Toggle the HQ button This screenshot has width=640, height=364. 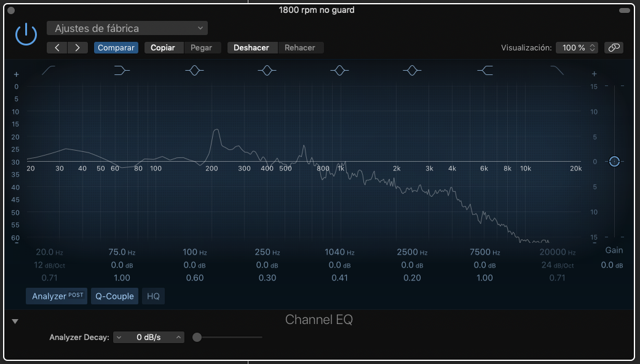[153, 296]
